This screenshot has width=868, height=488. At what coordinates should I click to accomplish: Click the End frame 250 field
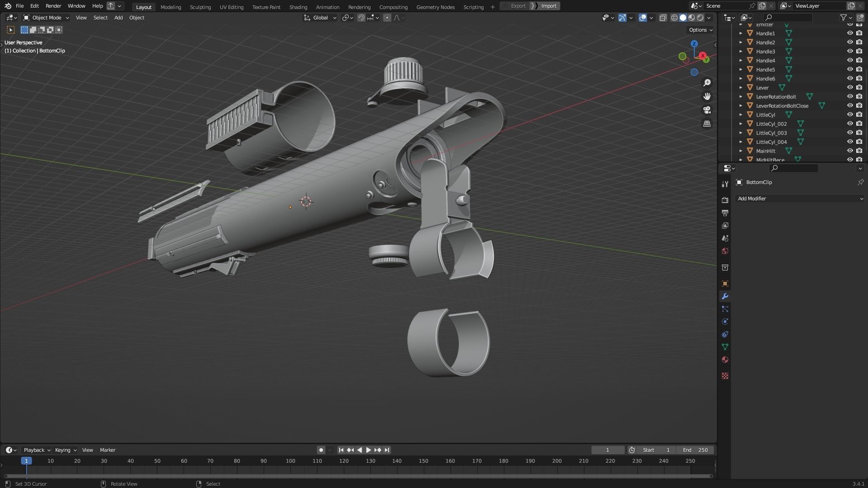coord(695,450)
